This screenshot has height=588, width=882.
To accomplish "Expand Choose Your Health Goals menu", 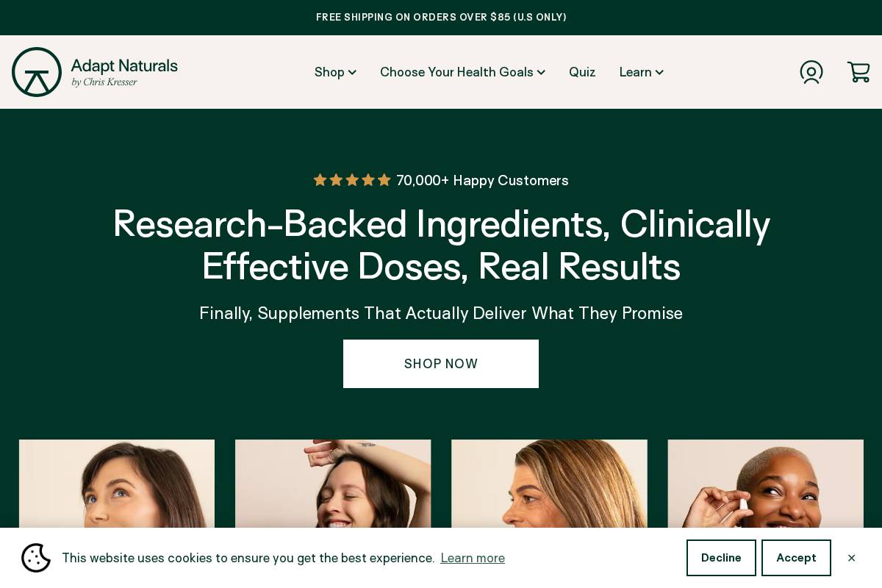I will pyautogui.click(x=462, y=72).
